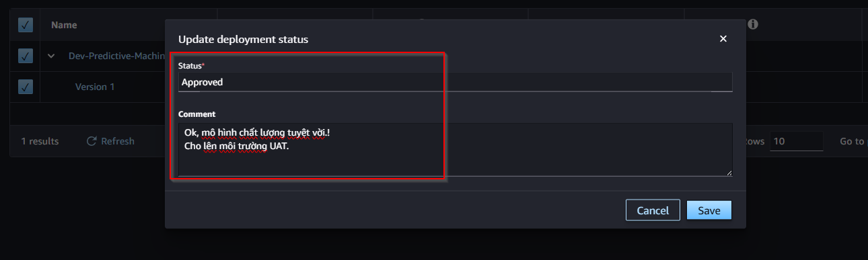Click into the Comment text area
This screenshot has width=868, height=260.
(x=455, y=149)
